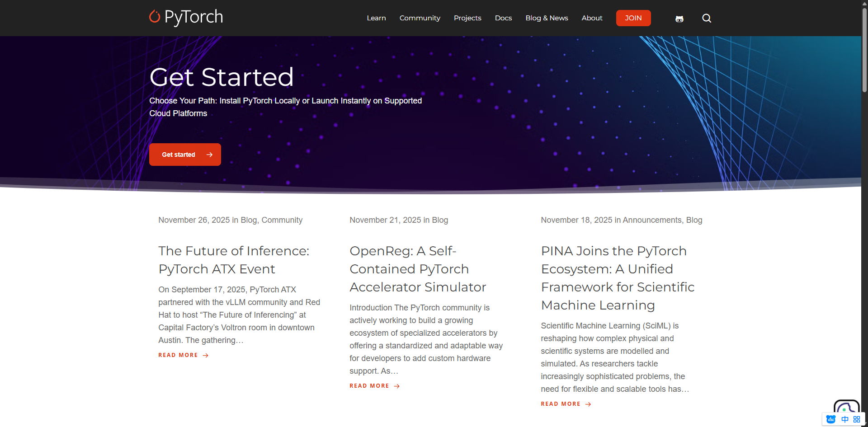Screen dimensions: 868x427
Task: Click 'November 26, 2025' date text
Action: pos(194,220)
